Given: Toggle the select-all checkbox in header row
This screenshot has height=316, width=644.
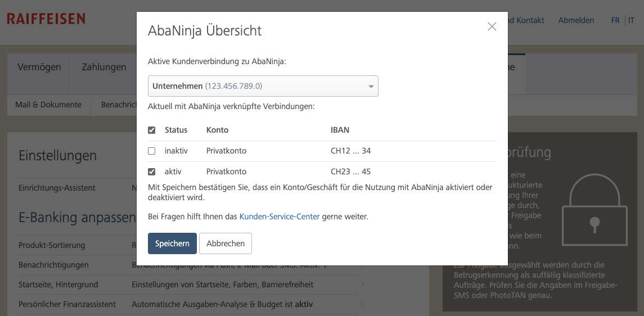Looking at the screenshot, I should pos(151,130).
